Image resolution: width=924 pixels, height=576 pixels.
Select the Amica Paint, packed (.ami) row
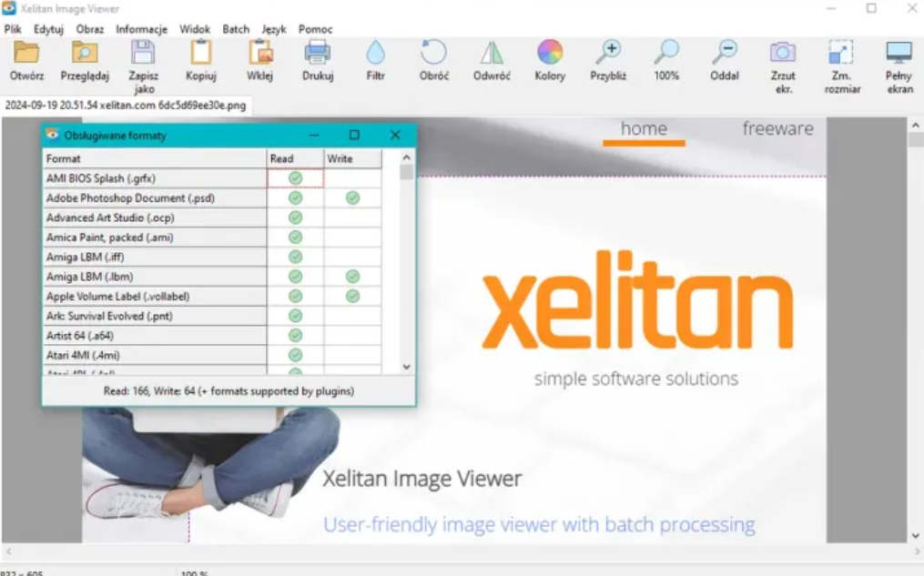(212, 237)
